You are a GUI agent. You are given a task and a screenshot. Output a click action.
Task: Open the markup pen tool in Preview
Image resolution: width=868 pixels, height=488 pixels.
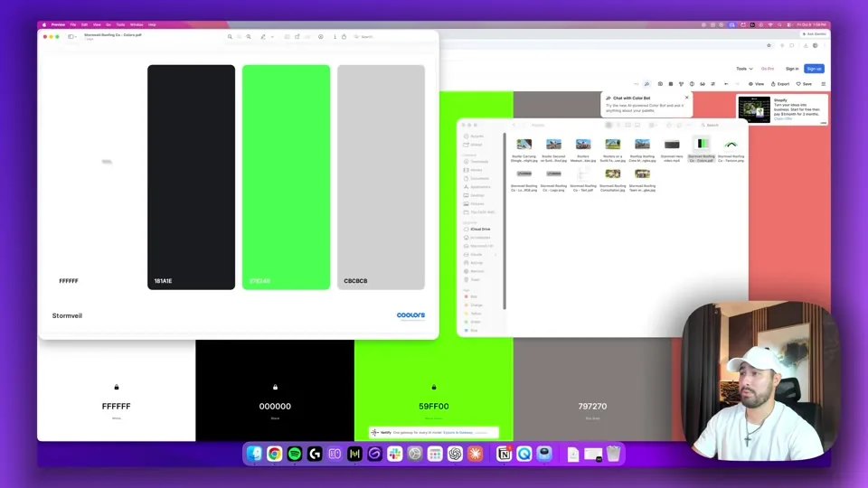click(x=263, y=36)
